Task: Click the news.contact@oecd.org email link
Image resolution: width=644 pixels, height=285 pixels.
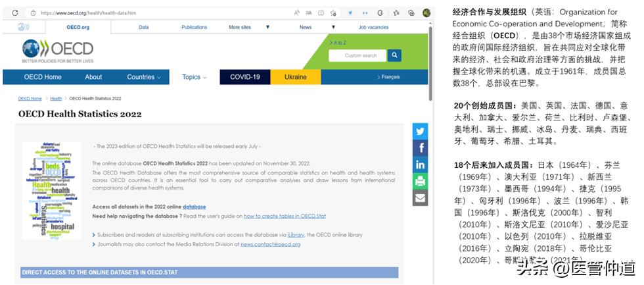Action: point(271,244)
